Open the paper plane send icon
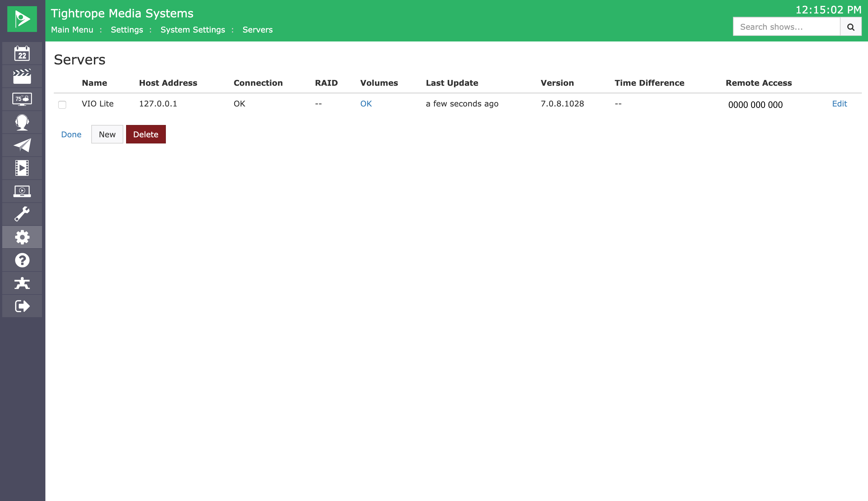 [x=22, y=145]
